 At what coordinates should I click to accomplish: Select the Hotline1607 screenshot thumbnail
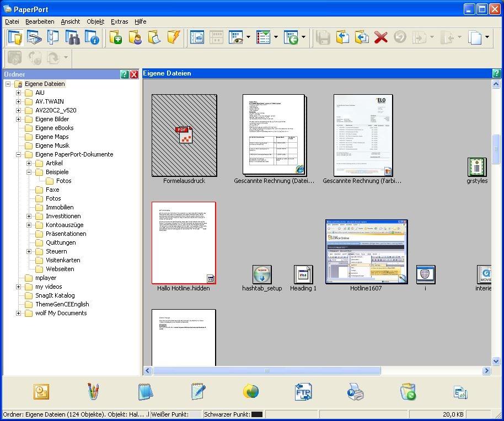click(366, 252)
